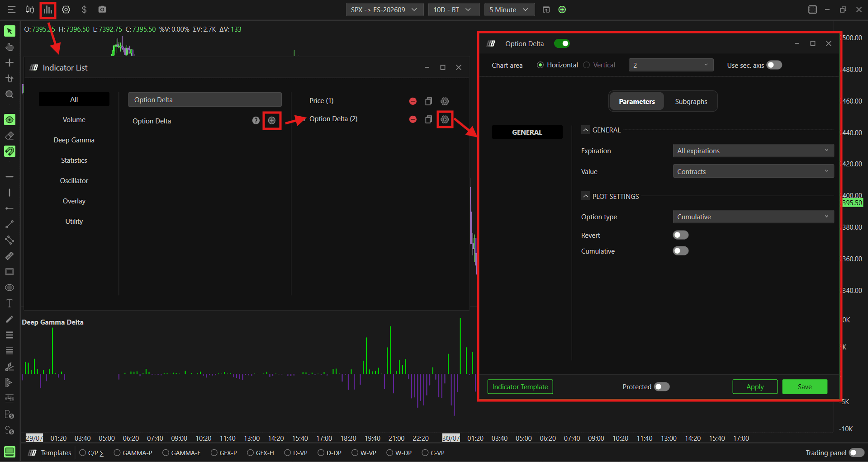This screenshot has width=868, height=462.
Task: Open help for Option Delta indicator
Action: 256,120
